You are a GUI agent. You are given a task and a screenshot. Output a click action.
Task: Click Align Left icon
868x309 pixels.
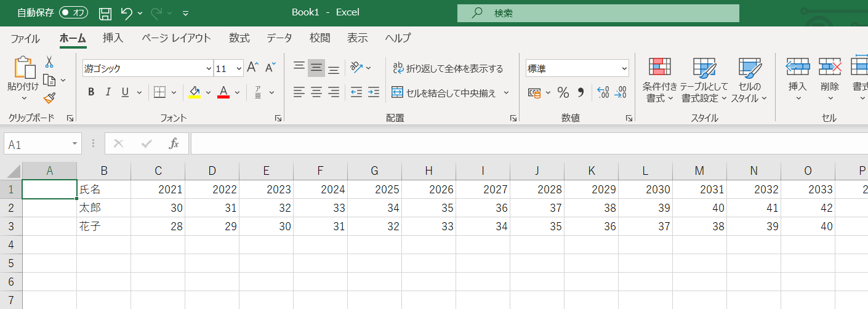(x=299, y=92)
